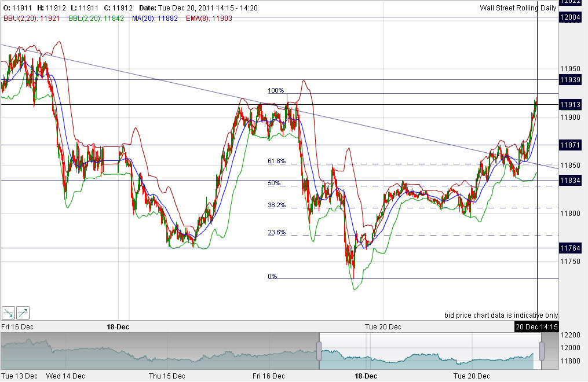
Task: Click Wed 14 Dec in the navigator
Action: (x=65, y=376)
